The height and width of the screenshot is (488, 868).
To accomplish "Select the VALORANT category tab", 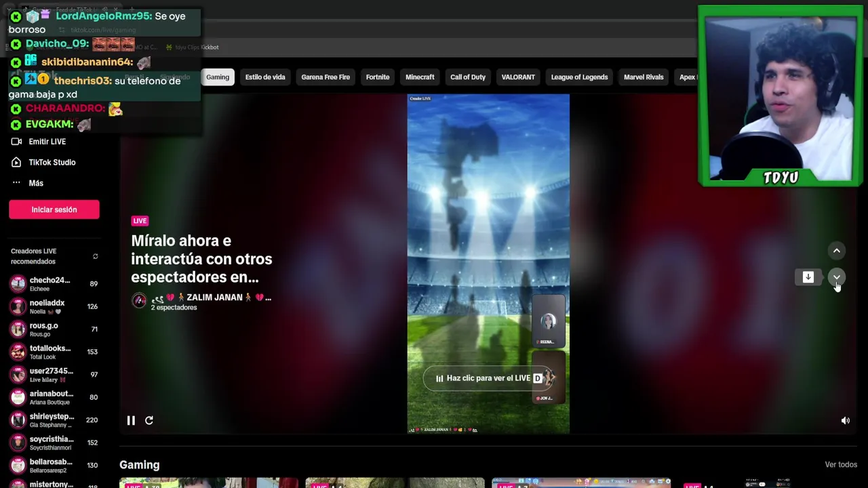I will tap(518, 77).
